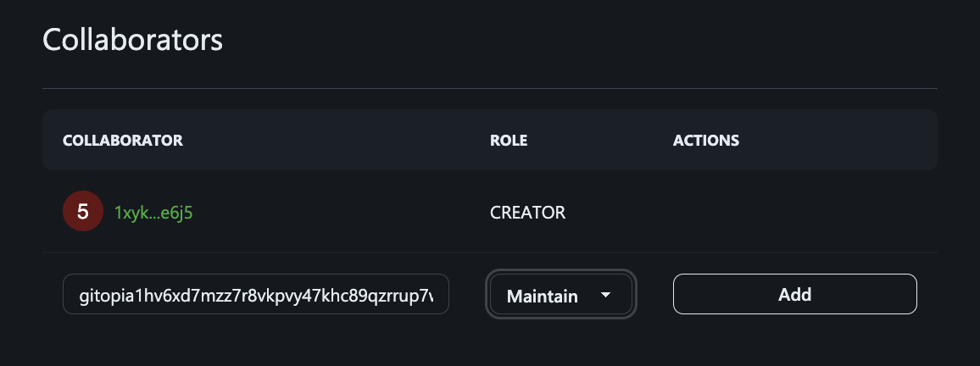The image size is (980, 366).
Task: Click the caret icon in role combo box
Action: pos(605,295)
